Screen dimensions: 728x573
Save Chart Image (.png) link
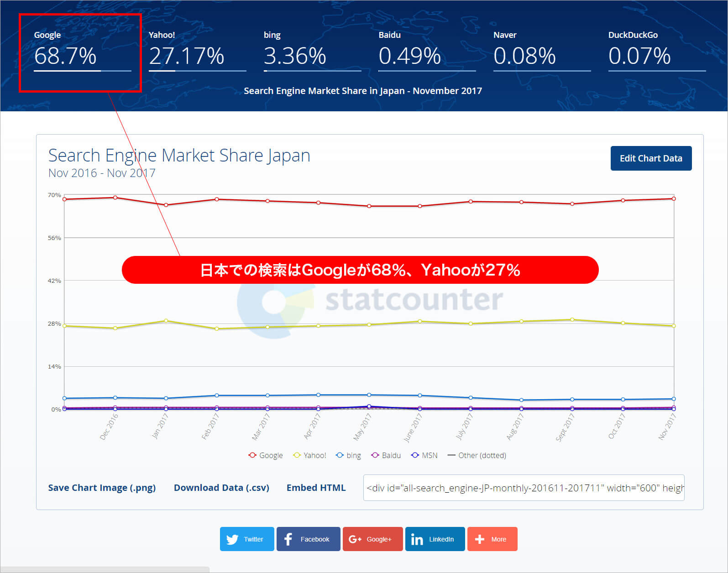102,488
